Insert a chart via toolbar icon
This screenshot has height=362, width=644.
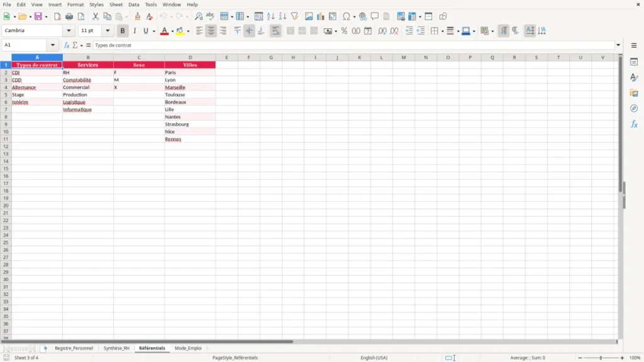pos(320,16)
